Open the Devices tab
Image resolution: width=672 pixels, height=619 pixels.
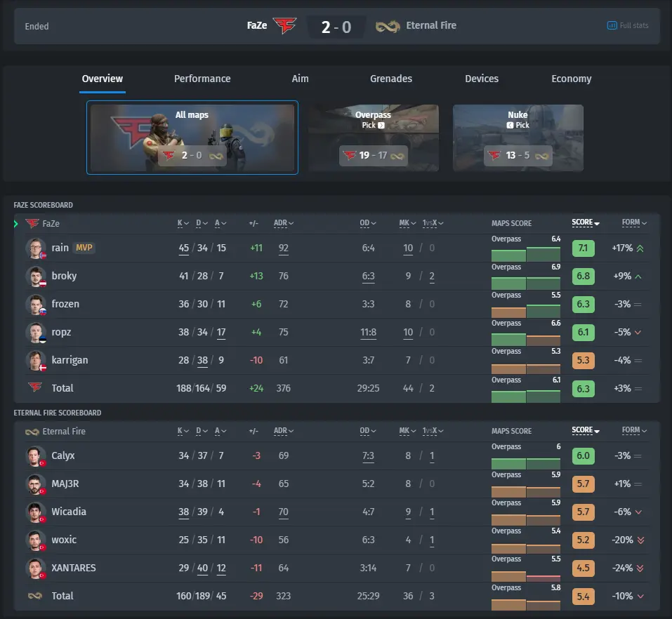coord(482,79)
